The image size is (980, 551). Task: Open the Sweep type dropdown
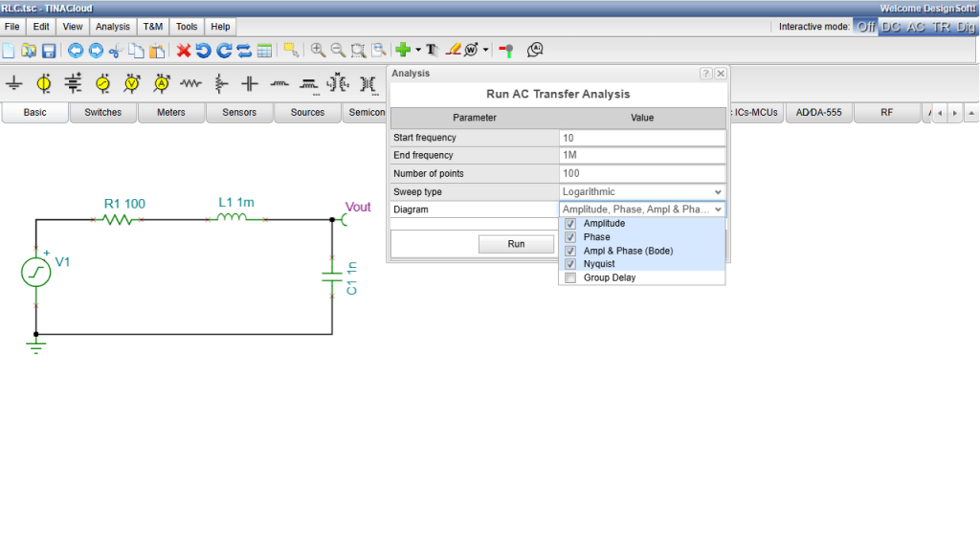[642, 191]
